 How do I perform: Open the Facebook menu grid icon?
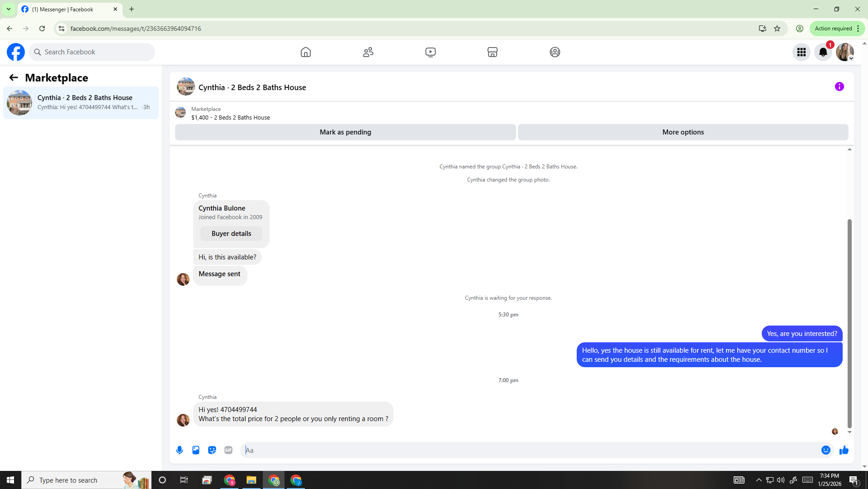802,52
